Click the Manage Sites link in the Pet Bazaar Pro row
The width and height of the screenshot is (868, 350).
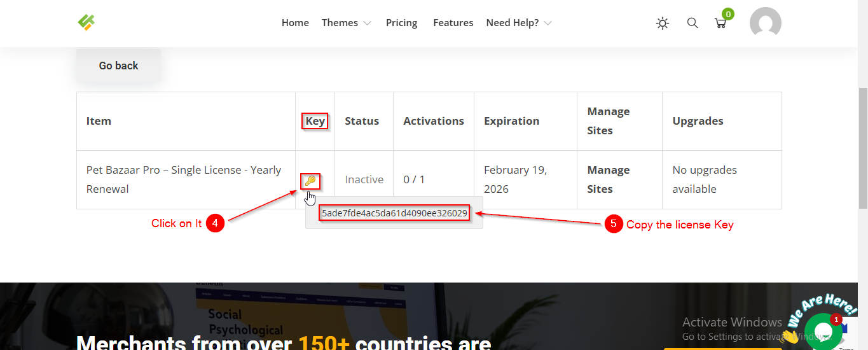(609, 179)
